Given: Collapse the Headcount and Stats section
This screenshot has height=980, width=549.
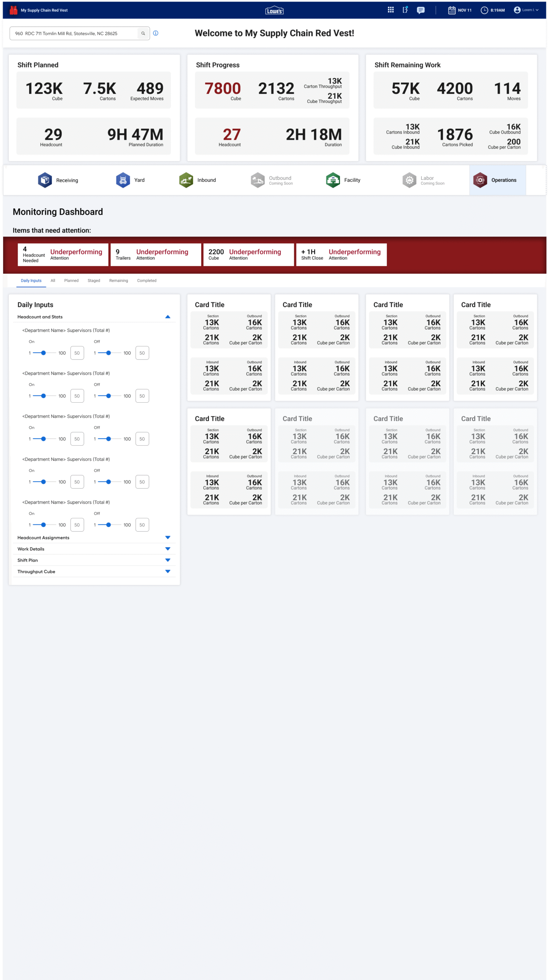Looking at the screenshot, I should click(x=167, y=317).
